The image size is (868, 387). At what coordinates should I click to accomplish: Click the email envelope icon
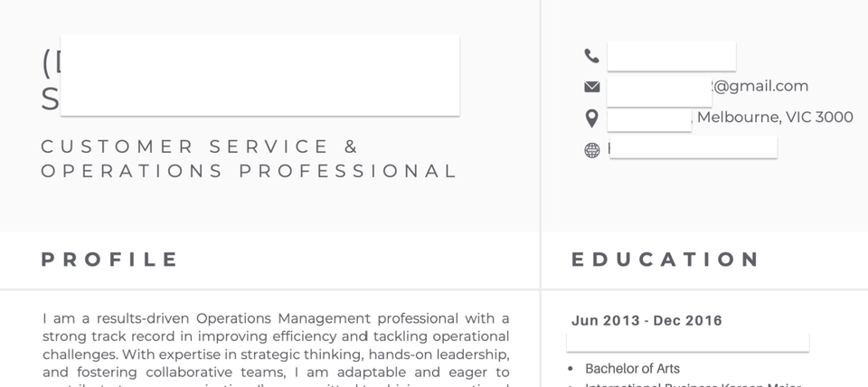(591, 87)
